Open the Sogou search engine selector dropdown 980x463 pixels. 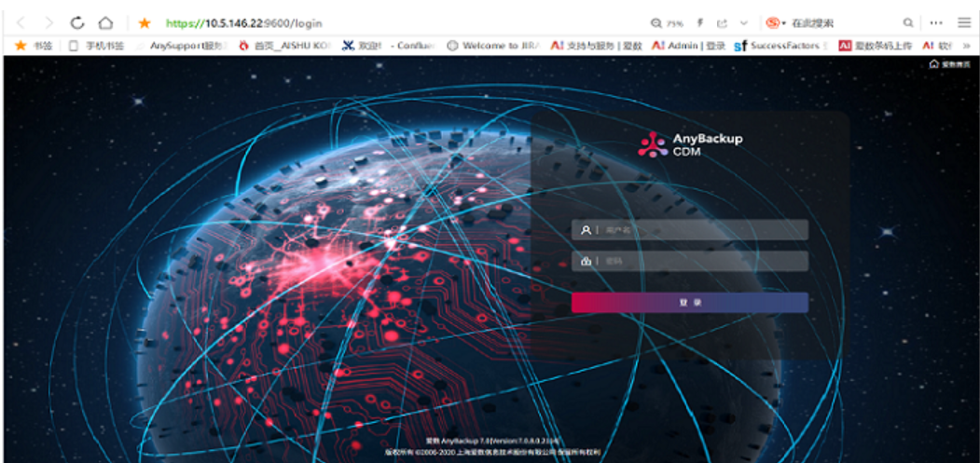(776, 23)
